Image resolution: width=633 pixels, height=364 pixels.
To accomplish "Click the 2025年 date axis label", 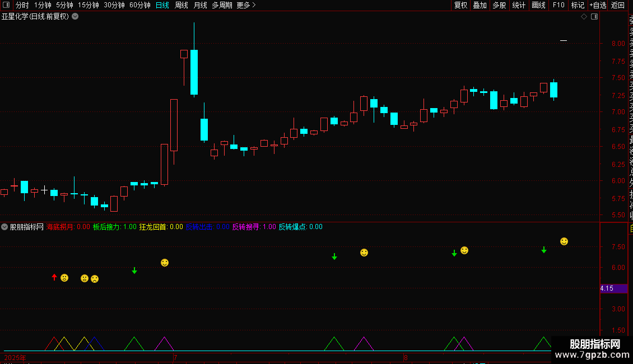I will click(15, 357).
